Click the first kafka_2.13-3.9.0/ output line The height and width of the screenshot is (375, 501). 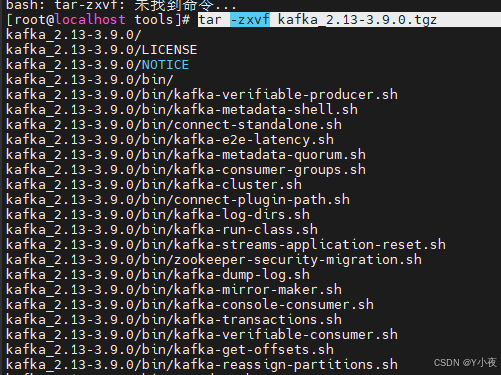pyautogui.click(x=74, y=35)
